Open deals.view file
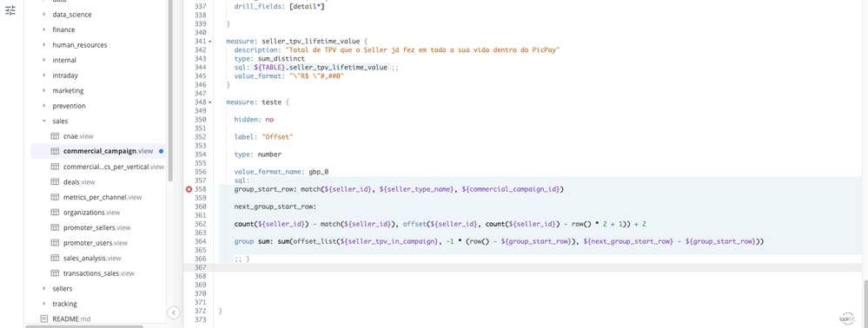This screenshot has height=328, width=868. pyautogui.click(x=79, y=181)
